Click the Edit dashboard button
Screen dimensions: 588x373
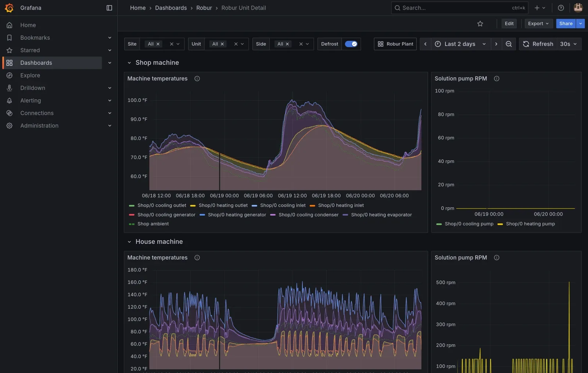pos(509,24)
